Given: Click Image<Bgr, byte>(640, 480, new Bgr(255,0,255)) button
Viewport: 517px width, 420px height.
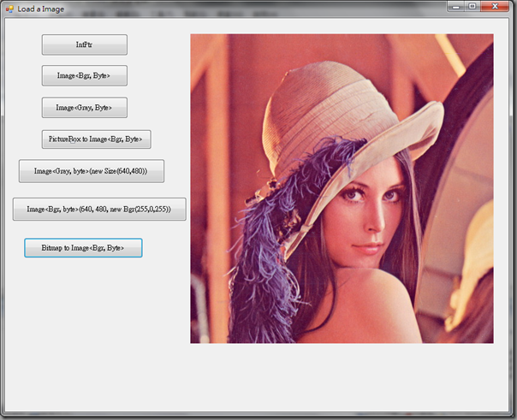Looking at the screenshot, I should pos(99,209).
